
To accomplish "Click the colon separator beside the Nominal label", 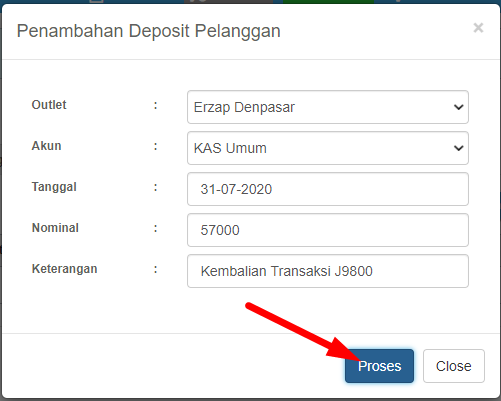I will (x=155, y=229).
